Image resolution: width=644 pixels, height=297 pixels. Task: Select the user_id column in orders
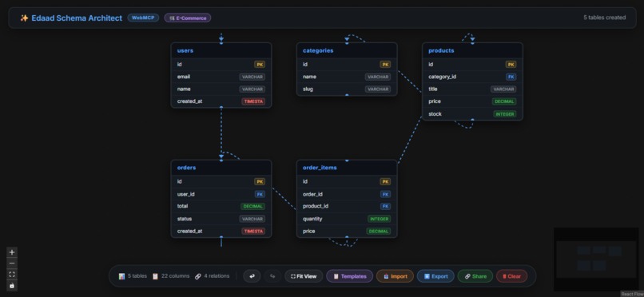click(221, 194)
